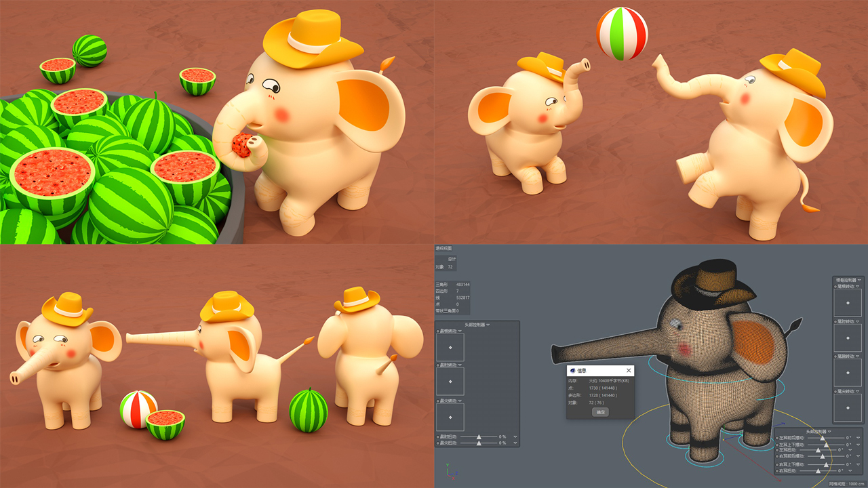
Task: Open arrow at end of 鼻尖扭动 row
Action: pyautogui.click(x=515, y=443)
